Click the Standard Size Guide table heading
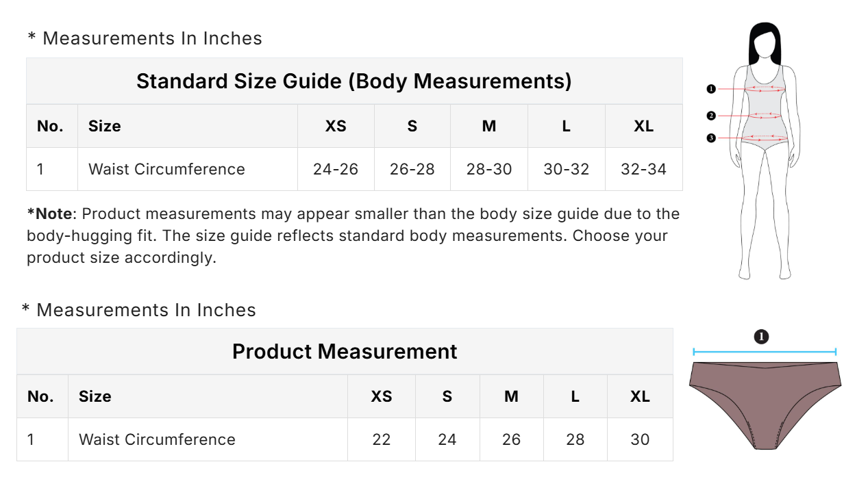This screenshot has width=868, height=488. click(354, 81)
